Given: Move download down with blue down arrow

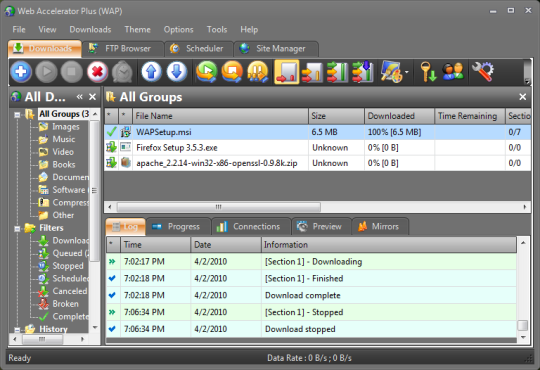Looking at the screenshot, I should (177, 72).
